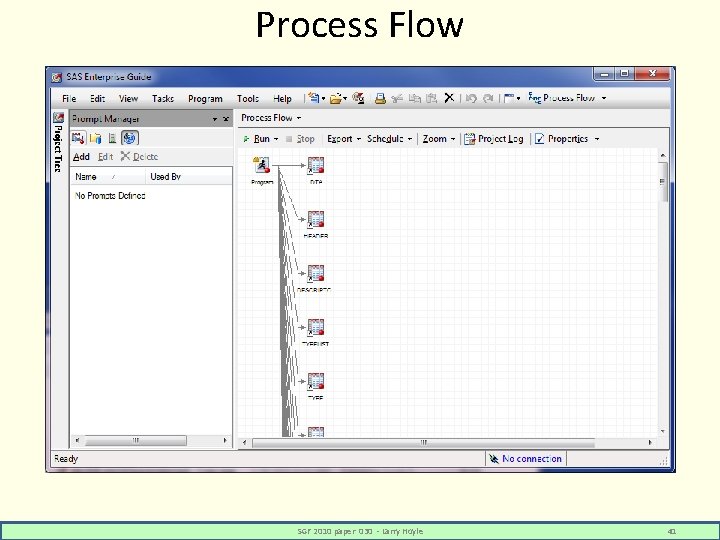Image resolution: width=720 pixels, height=540 pixels.
Task: Click the Properties button
Action: 562,139
